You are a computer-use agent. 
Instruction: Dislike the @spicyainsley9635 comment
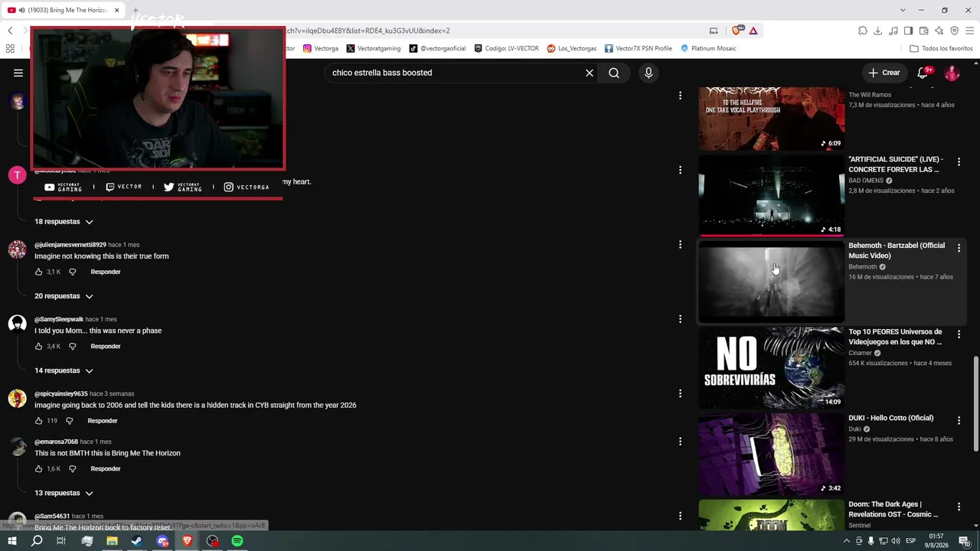[70, 421]
